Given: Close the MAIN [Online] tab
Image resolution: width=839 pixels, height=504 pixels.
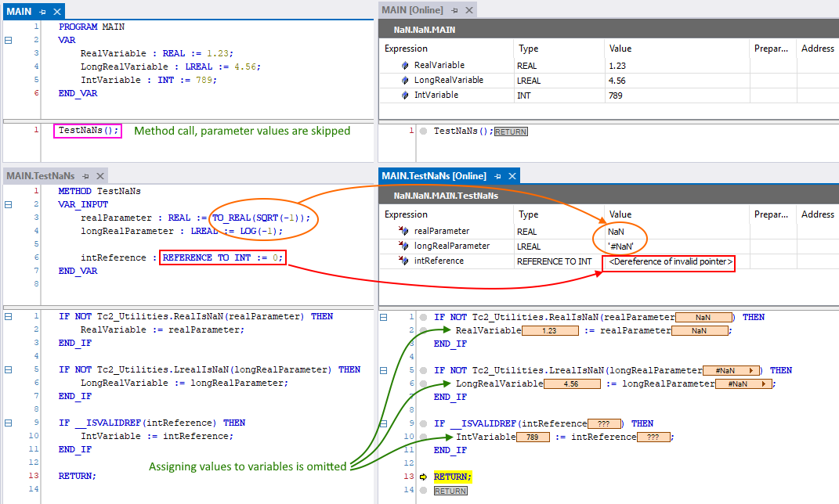Looking at the screenshot, I should click(x=469, y=10).
